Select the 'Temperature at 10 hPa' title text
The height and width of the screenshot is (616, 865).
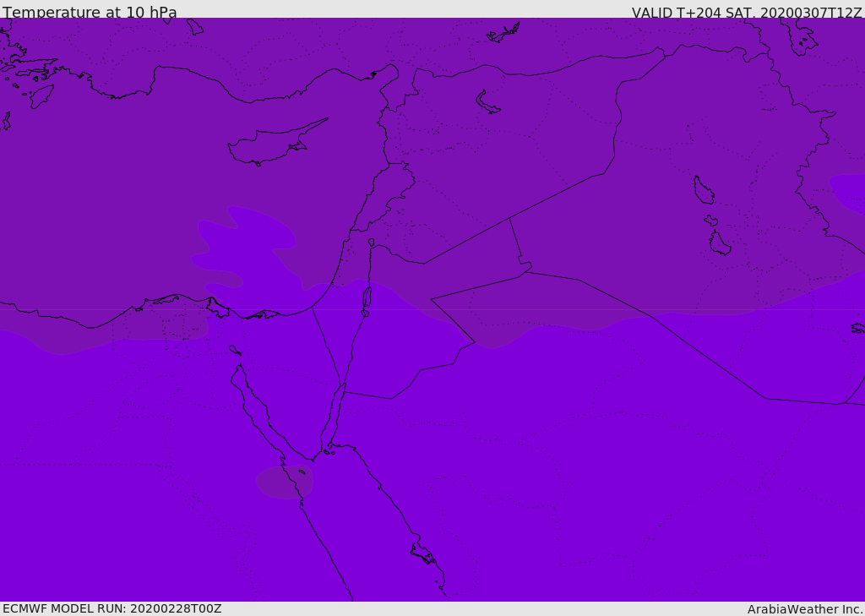click(x=90, y=12)
